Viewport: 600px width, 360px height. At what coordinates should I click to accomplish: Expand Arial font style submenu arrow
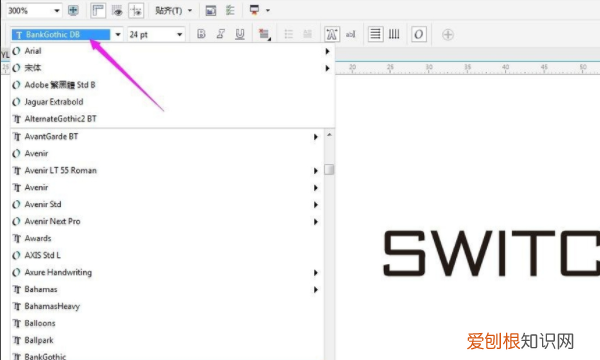pyautogui.click(x=327, y=51)
